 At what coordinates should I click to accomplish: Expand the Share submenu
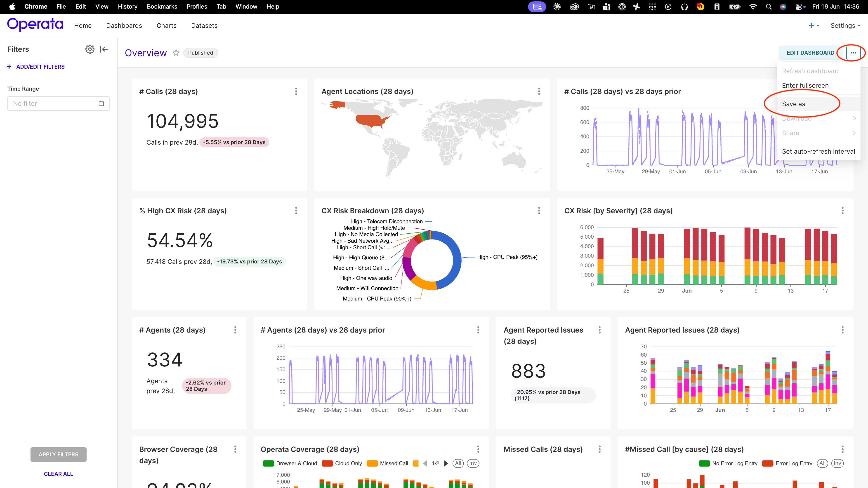(x=818, y=133)
